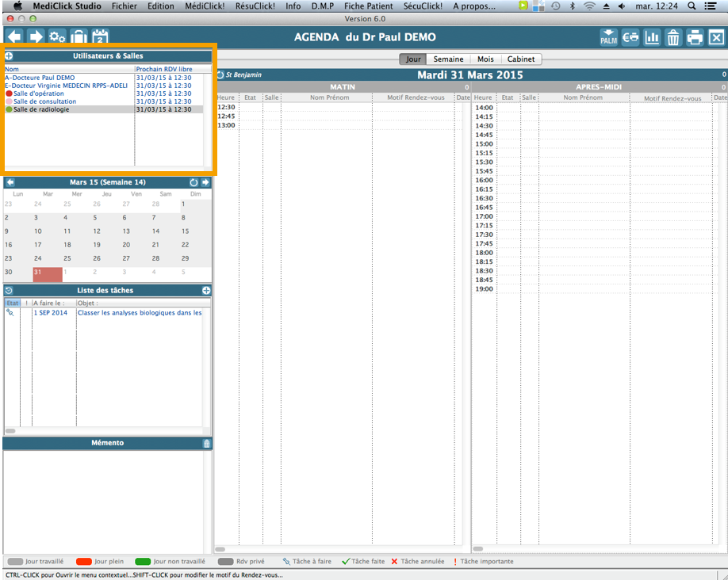Open task 'Classer les analyses biologiques dans les'
This screenshot has height=580, width=728.
pyautogui.click(x=140, y=313)
